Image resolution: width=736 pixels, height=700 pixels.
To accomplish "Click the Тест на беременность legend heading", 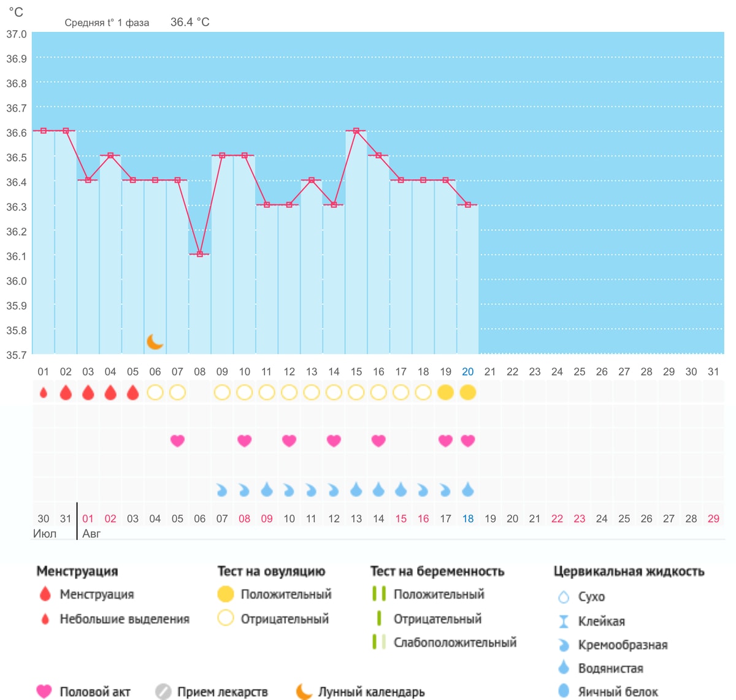I will click(437, 571).
